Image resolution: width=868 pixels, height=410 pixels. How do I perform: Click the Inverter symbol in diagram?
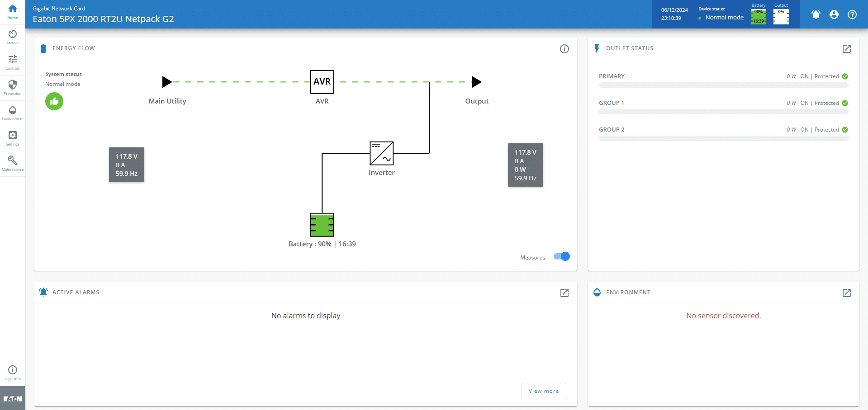coord(382,153)
